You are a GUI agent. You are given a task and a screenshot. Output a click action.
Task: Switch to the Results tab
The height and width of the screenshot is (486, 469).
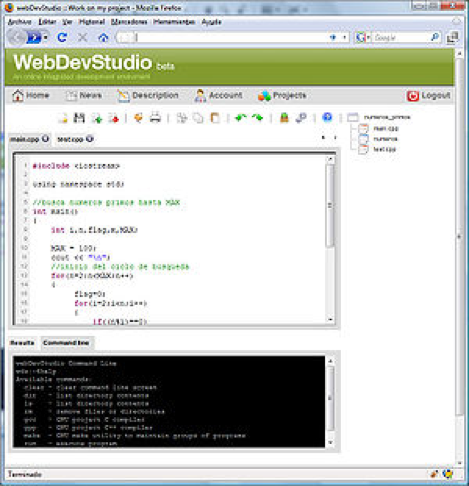pos(22,343)
